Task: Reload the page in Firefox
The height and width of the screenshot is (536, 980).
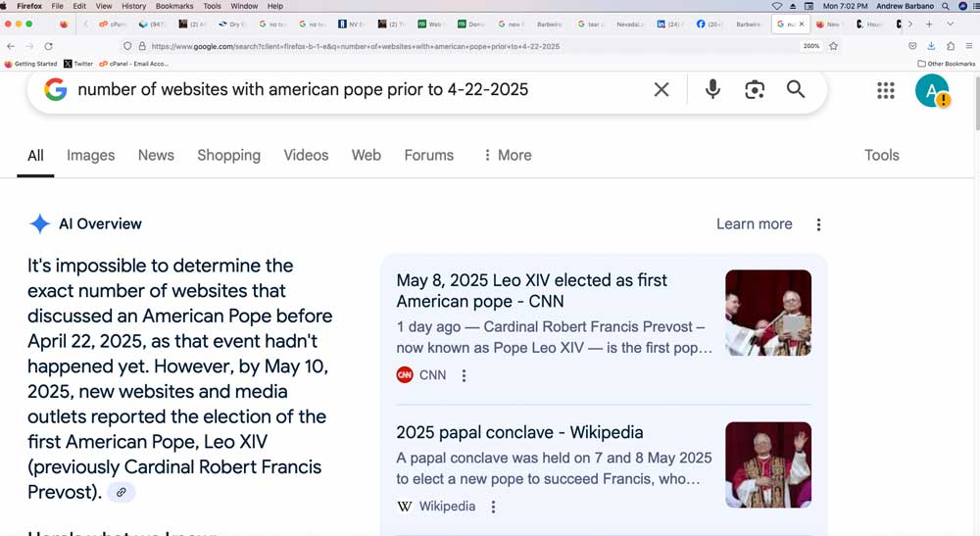Action: [49, 46]
